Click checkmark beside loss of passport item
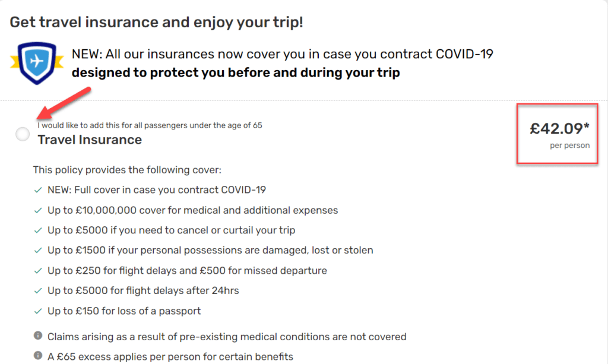This screenshot has width=608, height=364. 38,311
